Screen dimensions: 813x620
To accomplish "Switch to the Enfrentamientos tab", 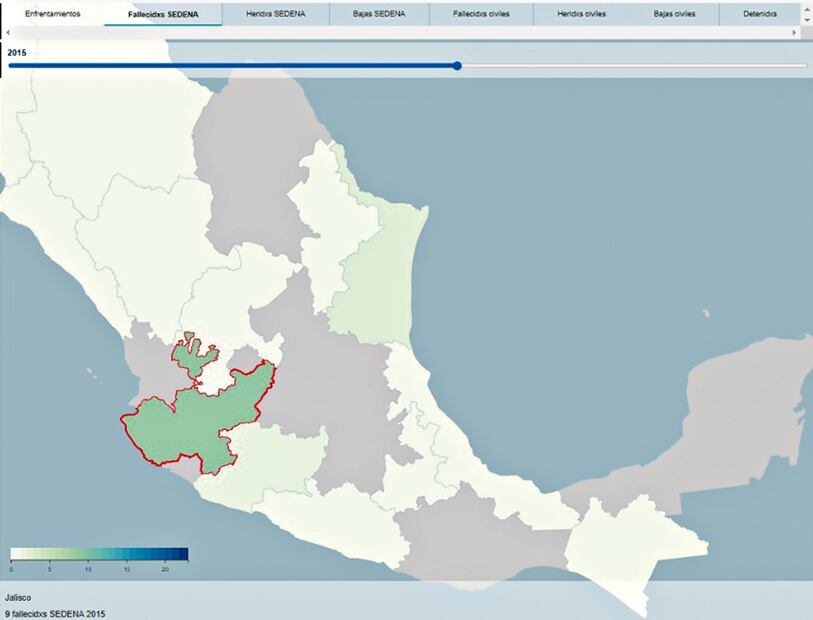I will click(52, 14).
